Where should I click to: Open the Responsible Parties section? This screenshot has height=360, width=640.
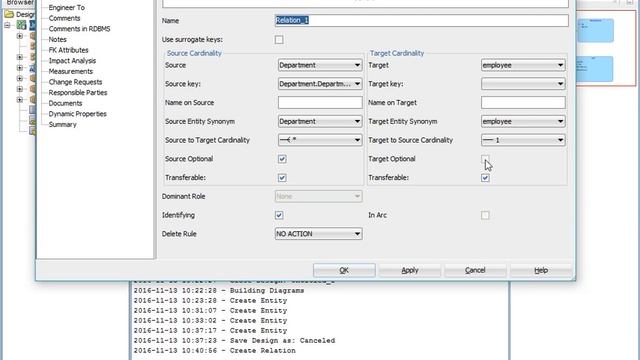(x=78, y=93)
